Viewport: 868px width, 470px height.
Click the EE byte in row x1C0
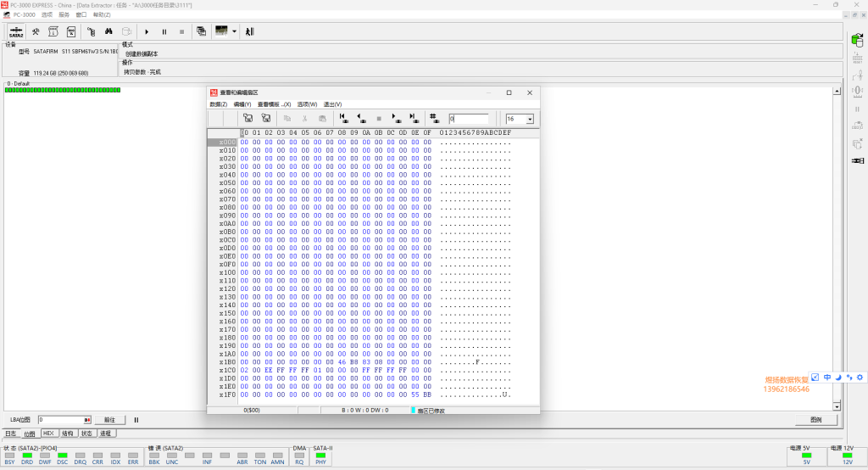coord(269,370)
